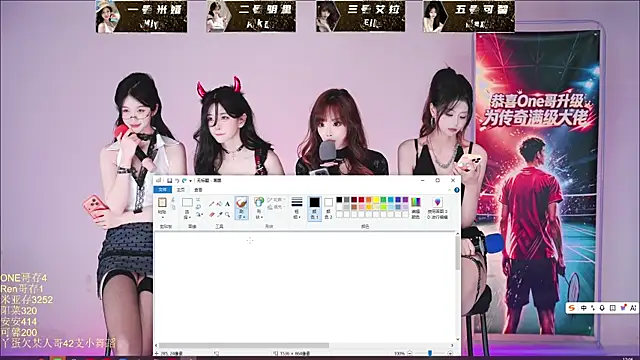Screen dimensions: 640x360
Task: Maximize the Paint window
Action: point(438,180)
